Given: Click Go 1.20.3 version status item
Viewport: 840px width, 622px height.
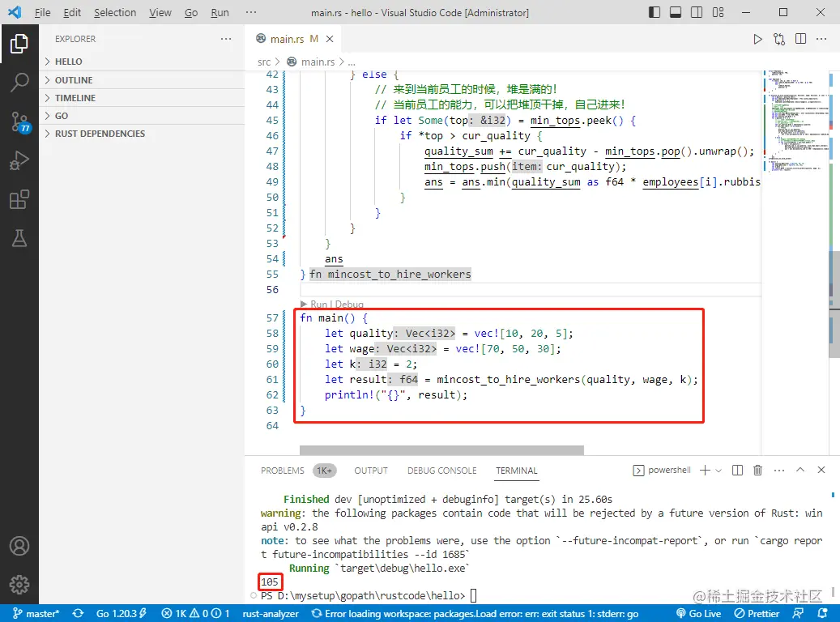Looking at the screenshot, I should (x=121, y=613).
